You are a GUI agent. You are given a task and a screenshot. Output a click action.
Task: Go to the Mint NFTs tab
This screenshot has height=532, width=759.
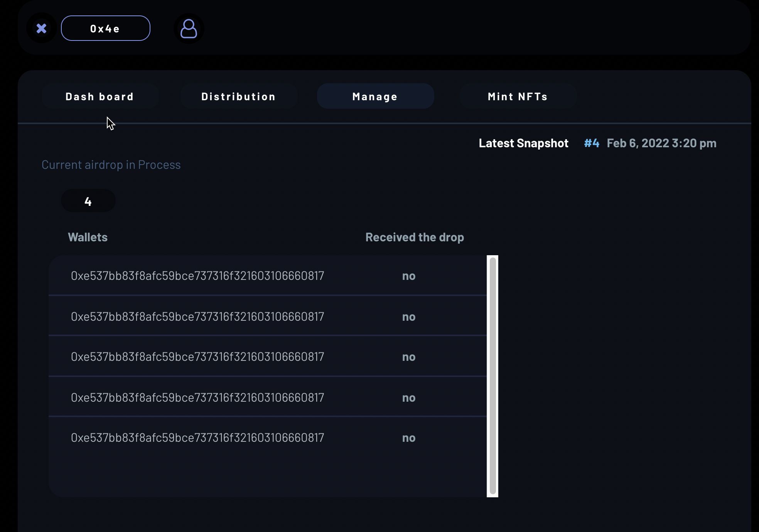coord(518,96)
